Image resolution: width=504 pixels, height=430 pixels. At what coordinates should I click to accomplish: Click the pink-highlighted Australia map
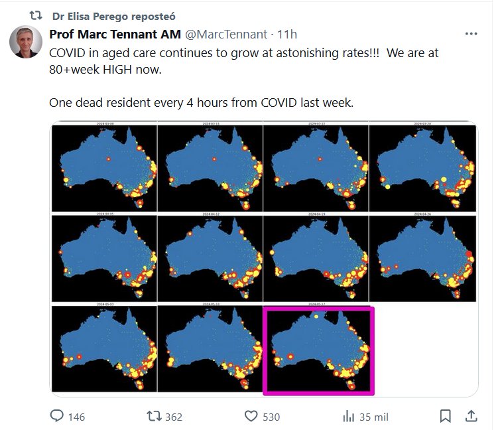pyautogui.click(x=319, y=350)
